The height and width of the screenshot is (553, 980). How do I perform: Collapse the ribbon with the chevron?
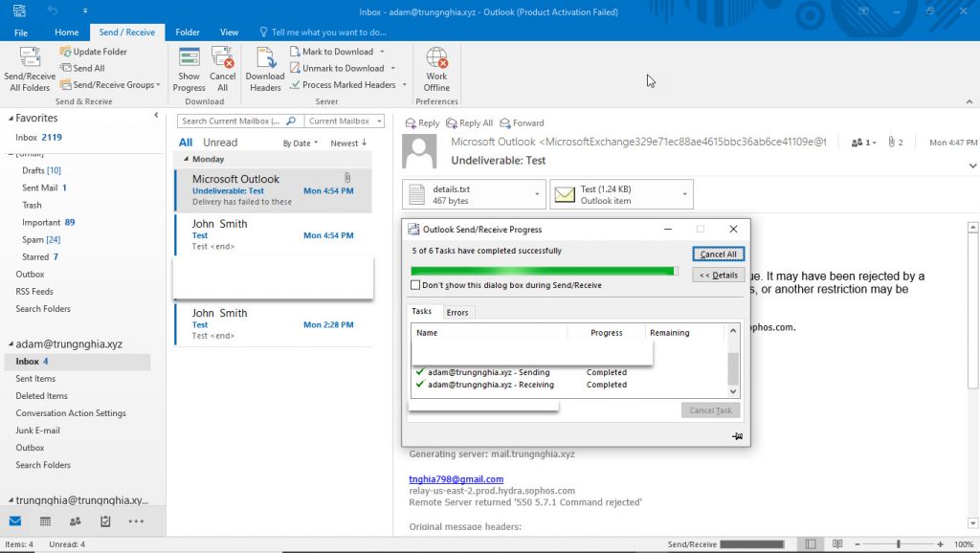point(969,101)
